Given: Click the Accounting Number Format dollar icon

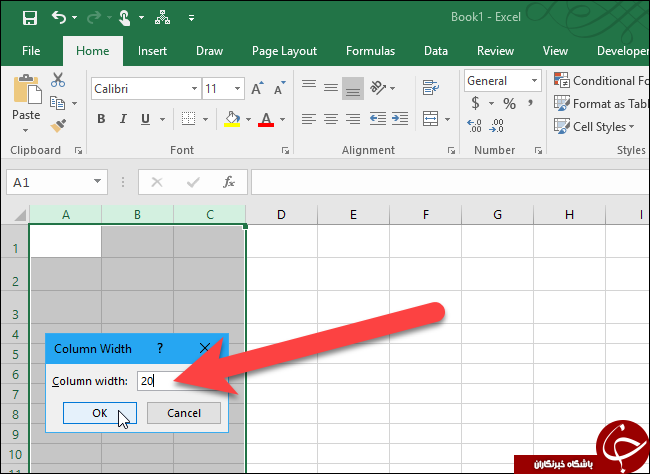Looking at the screenshot, I should click(x=475, y=103).
